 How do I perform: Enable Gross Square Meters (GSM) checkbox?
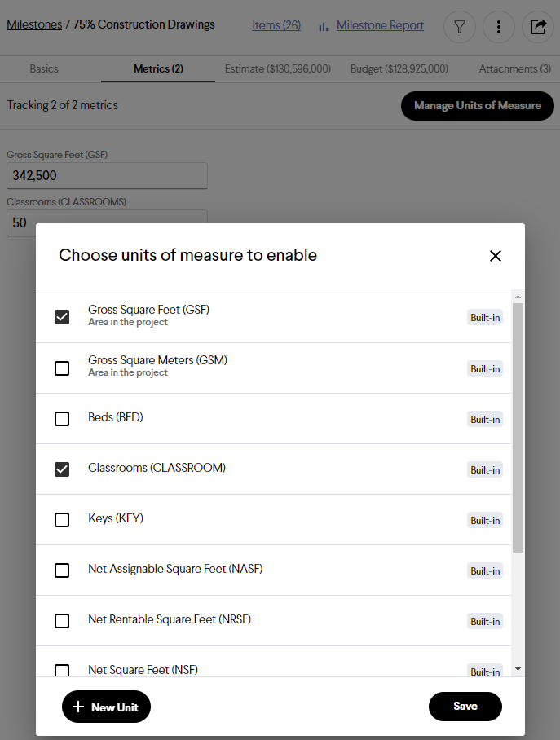pyautogui.click(x=62, y=368)
